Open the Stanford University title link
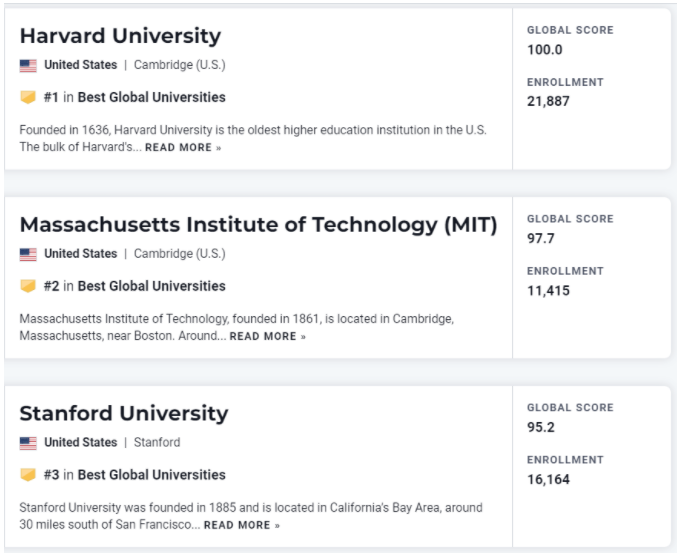The height and width of the screenshot is (553, 677). [124, 413]
